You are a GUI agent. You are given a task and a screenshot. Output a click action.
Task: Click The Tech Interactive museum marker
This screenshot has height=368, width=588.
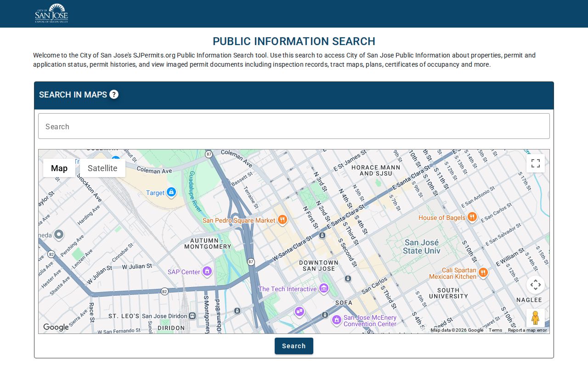[324, 288]
